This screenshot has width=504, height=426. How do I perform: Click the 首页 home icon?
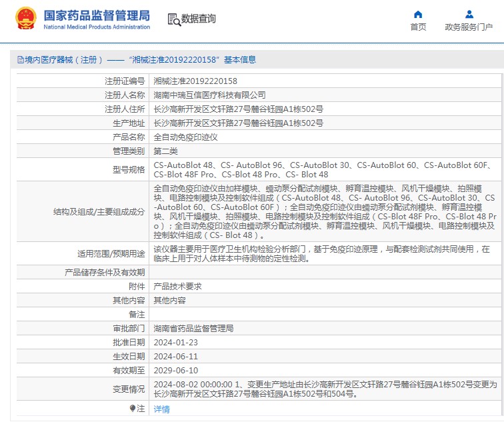pyautogui.click(x=418, y=15)
